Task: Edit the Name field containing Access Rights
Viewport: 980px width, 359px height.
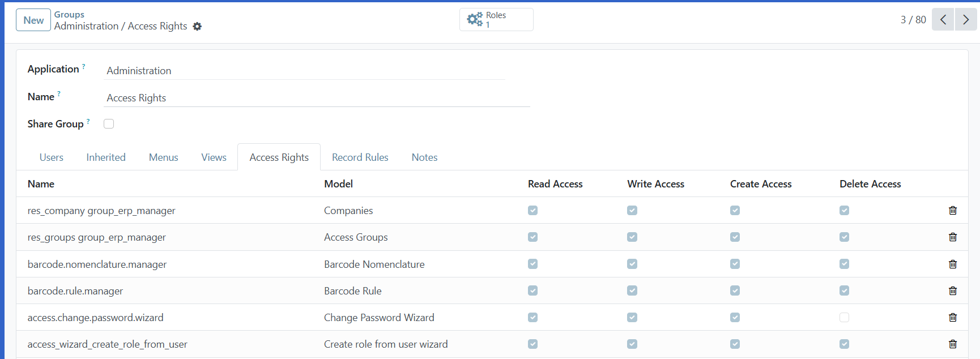Action: point(317,98)
